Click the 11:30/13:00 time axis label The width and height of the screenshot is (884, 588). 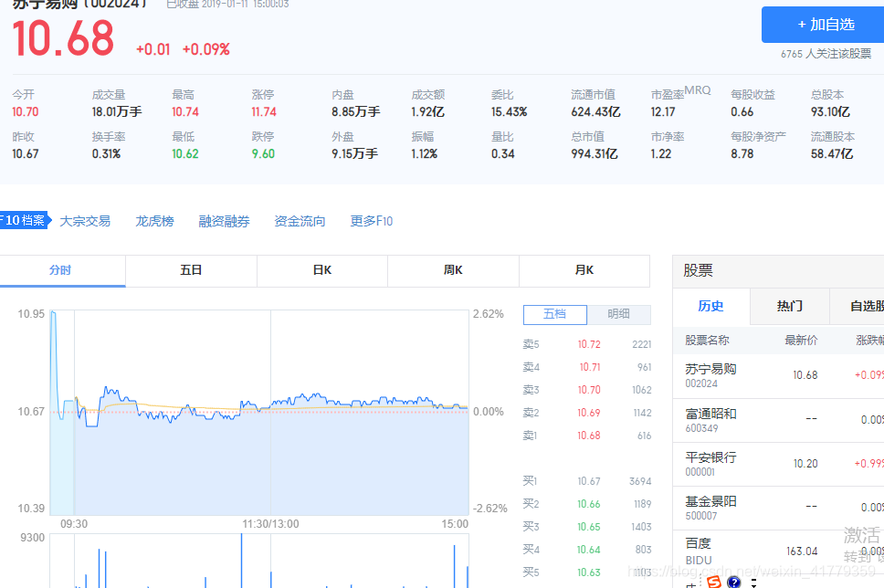pos(270,524)
